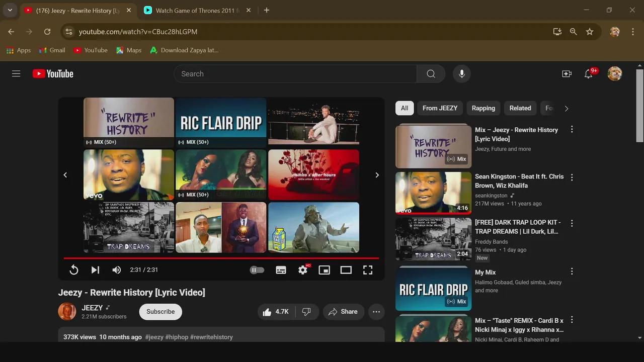The width and height of the screenshot is (644, 362).
Task: Mute the video volume
Action: [x=117, y=270]
